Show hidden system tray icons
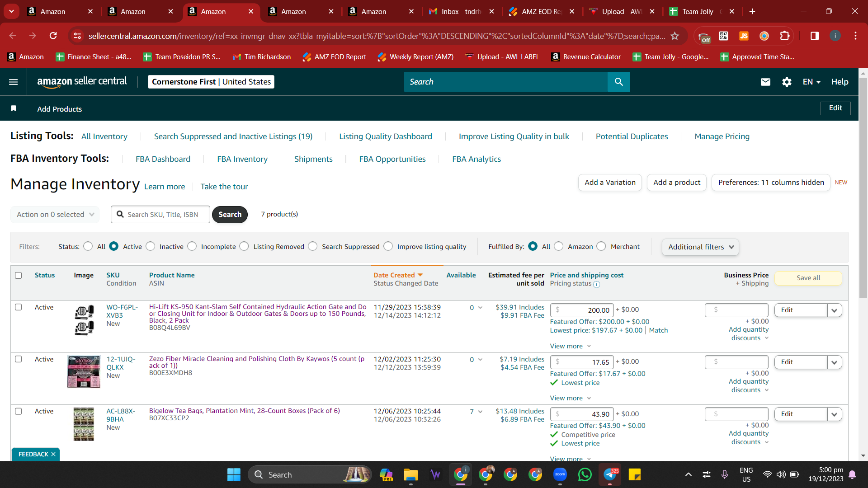 [688, 474]
